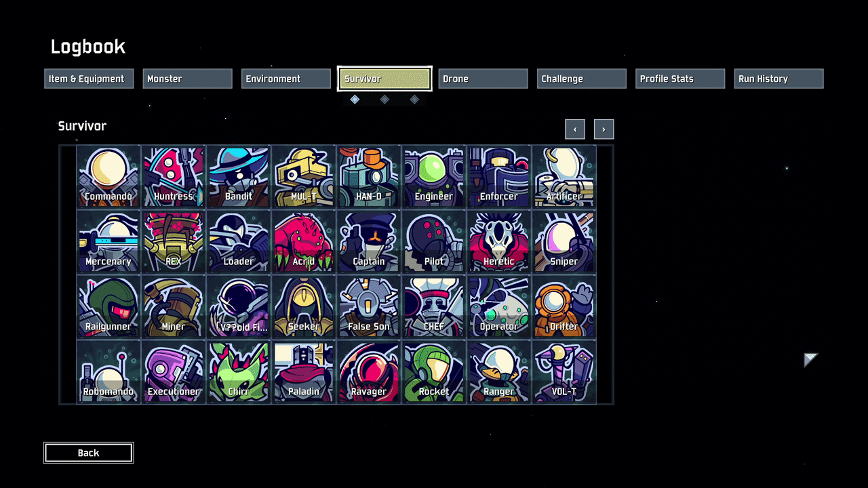Go to the next survivor page arrow
The height and width of the screenshot is (488, 868).
coord(604,129)
